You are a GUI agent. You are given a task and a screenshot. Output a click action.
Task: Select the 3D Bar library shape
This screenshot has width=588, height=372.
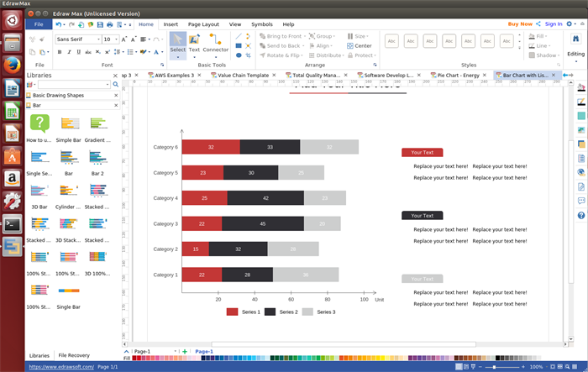[x=39, y=191]
